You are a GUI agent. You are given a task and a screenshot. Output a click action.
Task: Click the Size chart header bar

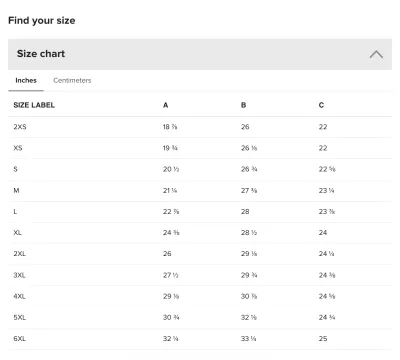[x=200, y=54]
